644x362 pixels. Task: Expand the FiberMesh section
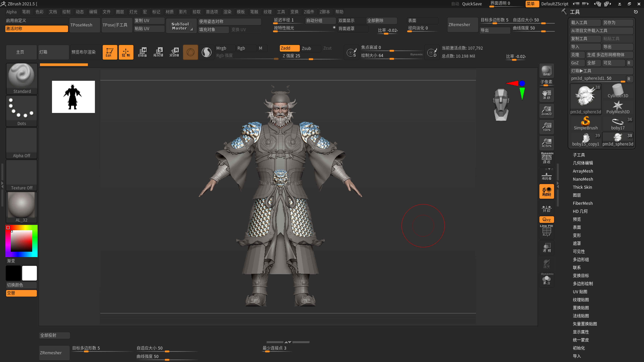tap(582, 203)
